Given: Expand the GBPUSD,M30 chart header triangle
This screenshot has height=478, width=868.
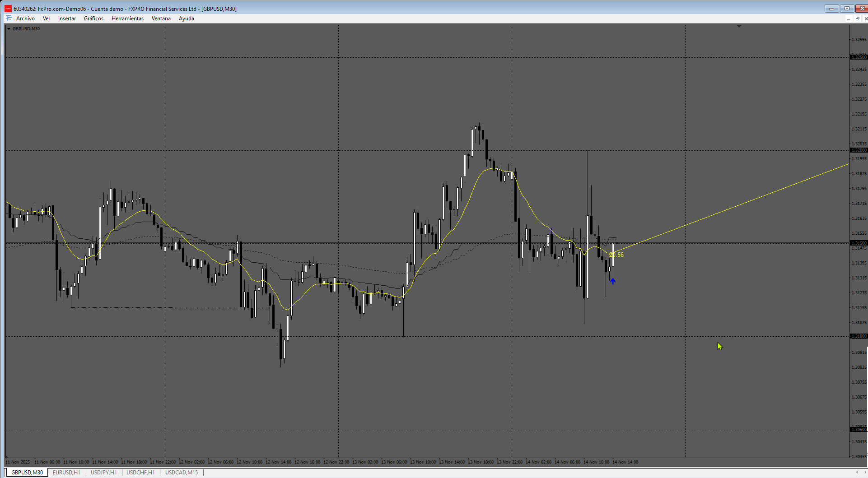Looking at the screenshot, I should tap(9, 29).
